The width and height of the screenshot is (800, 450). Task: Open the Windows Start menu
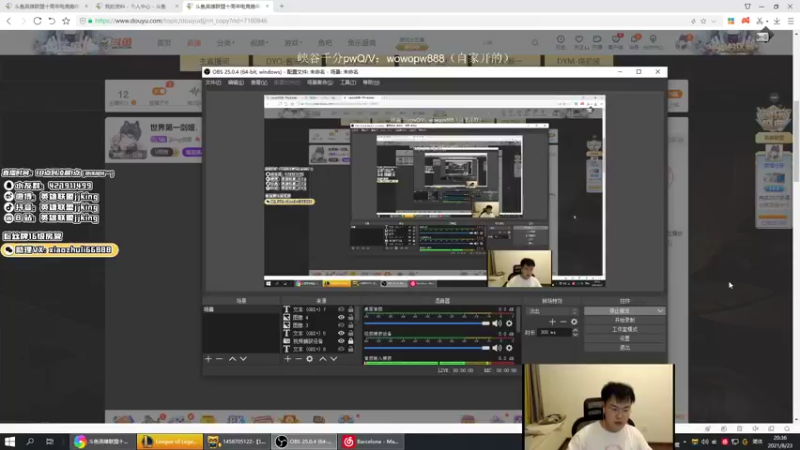(x=10, y=441)
